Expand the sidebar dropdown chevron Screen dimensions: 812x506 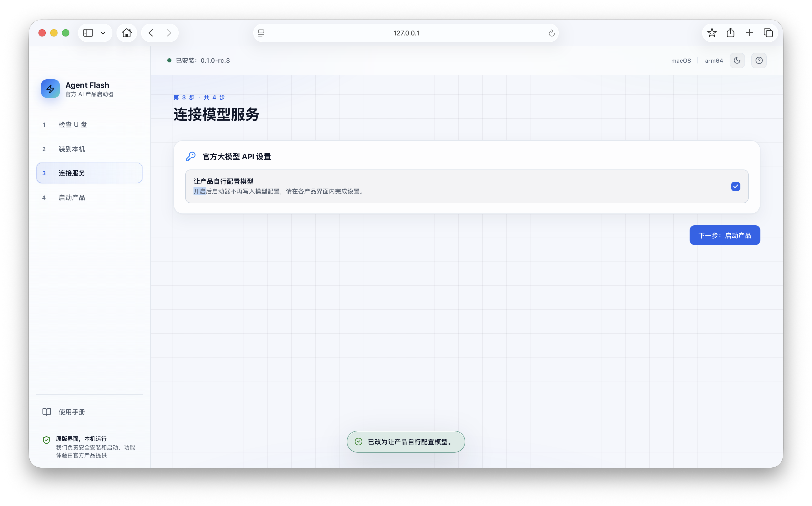coord(103,33)
